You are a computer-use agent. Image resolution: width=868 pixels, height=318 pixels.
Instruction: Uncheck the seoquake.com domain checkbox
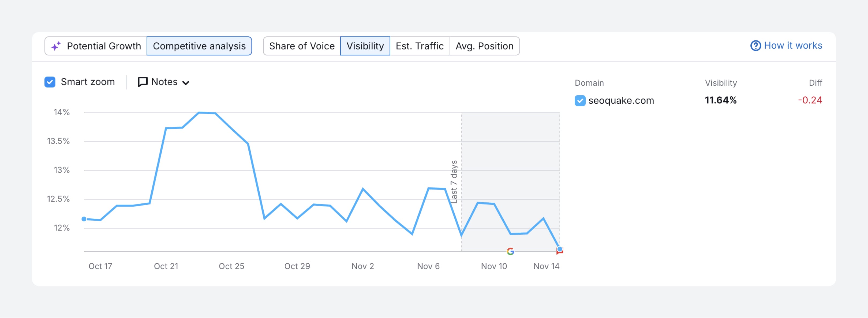pos(580,101)
